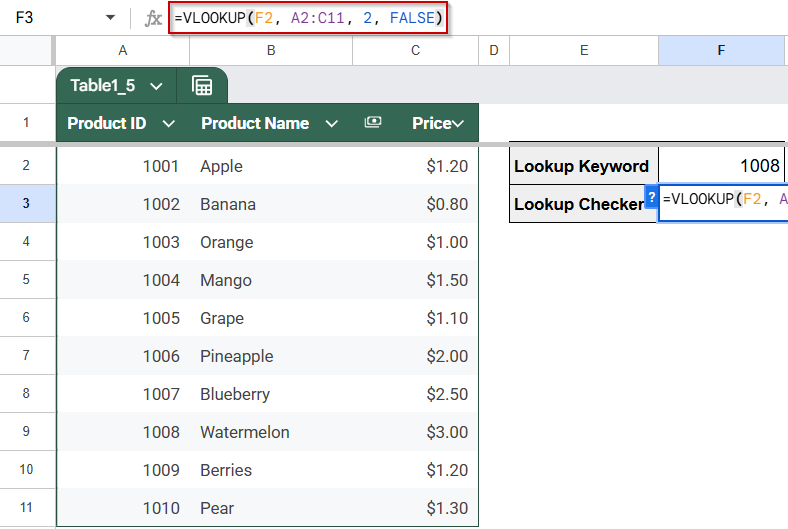The image size is (788, 529).
Task: Click product ID cell 1006
Action: (123, 356)
